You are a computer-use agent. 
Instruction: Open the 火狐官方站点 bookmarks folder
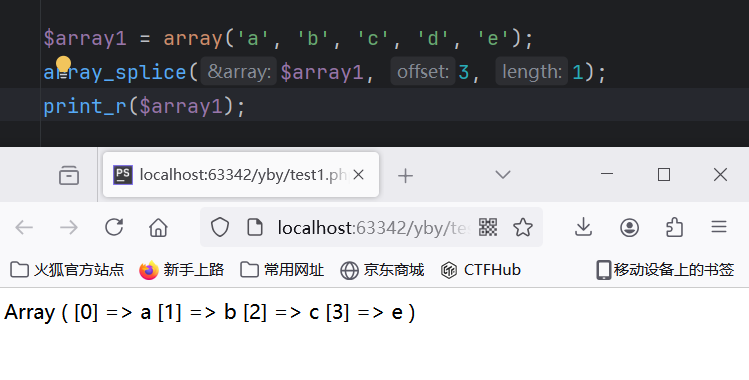(x=67, y=270)
